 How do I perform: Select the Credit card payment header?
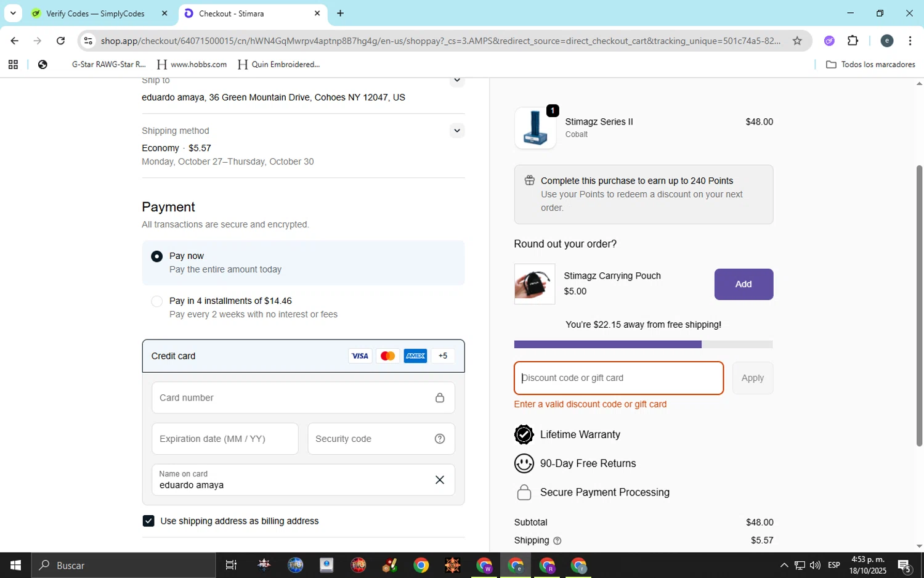pos(303,356)
